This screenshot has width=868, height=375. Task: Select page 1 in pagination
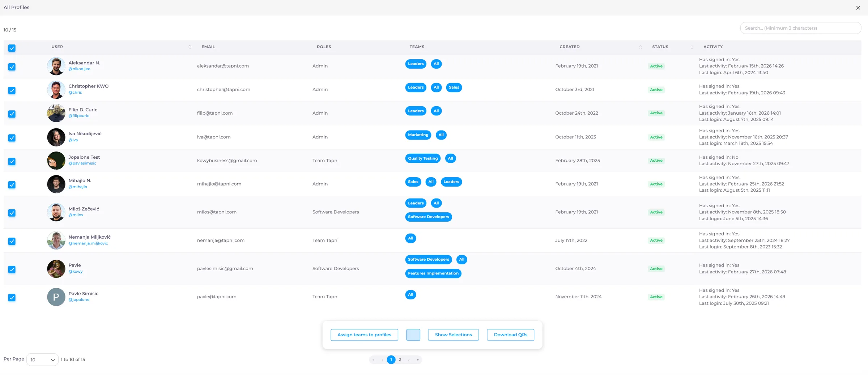pos(391,359)
